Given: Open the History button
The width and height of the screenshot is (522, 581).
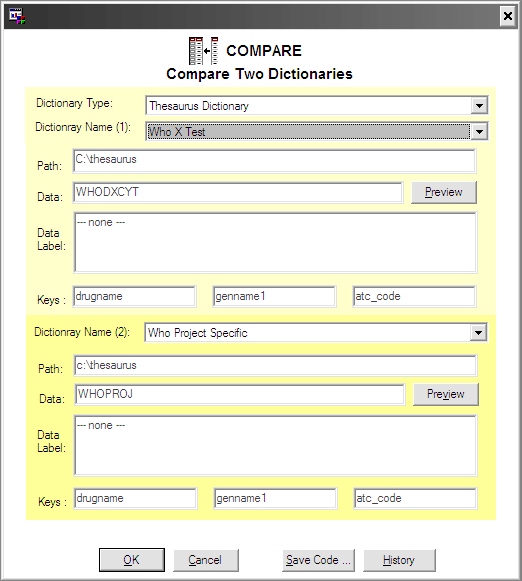Looking at the screenshot, I should [399, 560].
